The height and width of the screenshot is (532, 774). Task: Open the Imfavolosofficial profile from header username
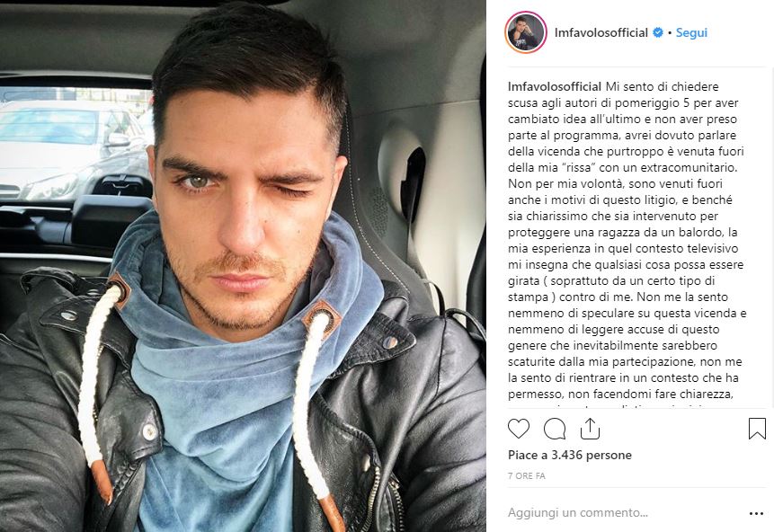click(601, 32)
